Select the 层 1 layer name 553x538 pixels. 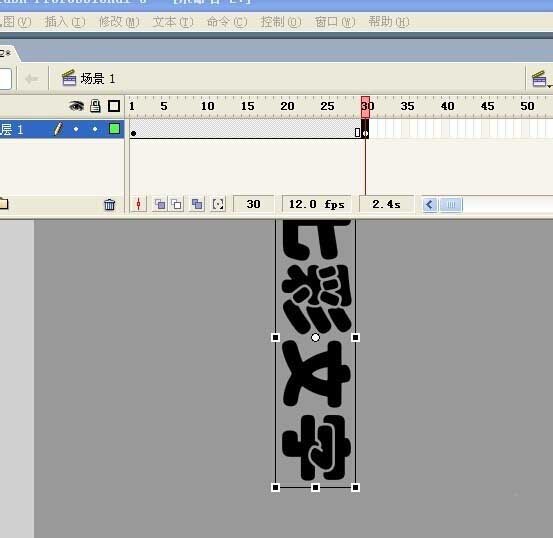point(12,129)
